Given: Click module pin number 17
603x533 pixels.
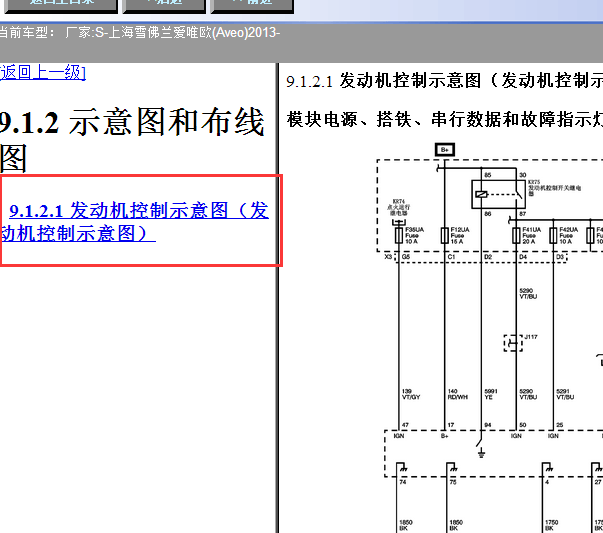Looking at the screenshot, I should 451,425.
